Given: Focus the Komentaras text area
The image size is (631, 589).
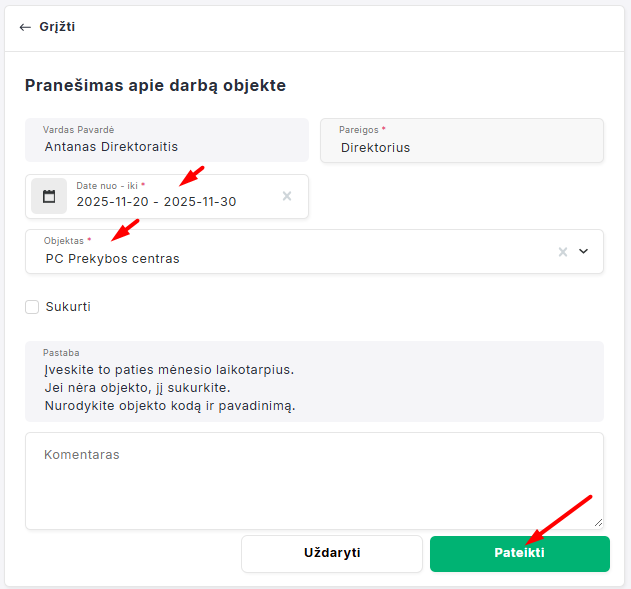Looking at the screenshot, I should pyautogui.click(x=314, y=480).
